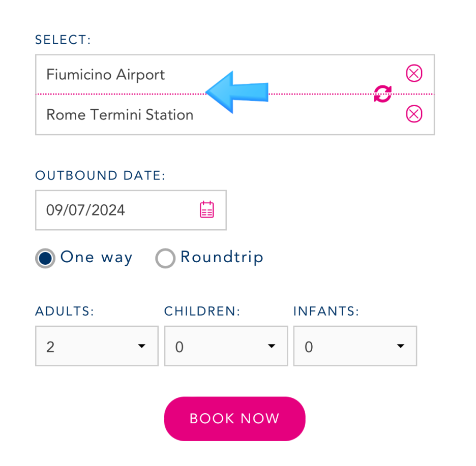Image resolution: width=476 pixels, height=466 pixels.
Task: Click the arrow in the Children selector
Action: [x=272, y=346]
